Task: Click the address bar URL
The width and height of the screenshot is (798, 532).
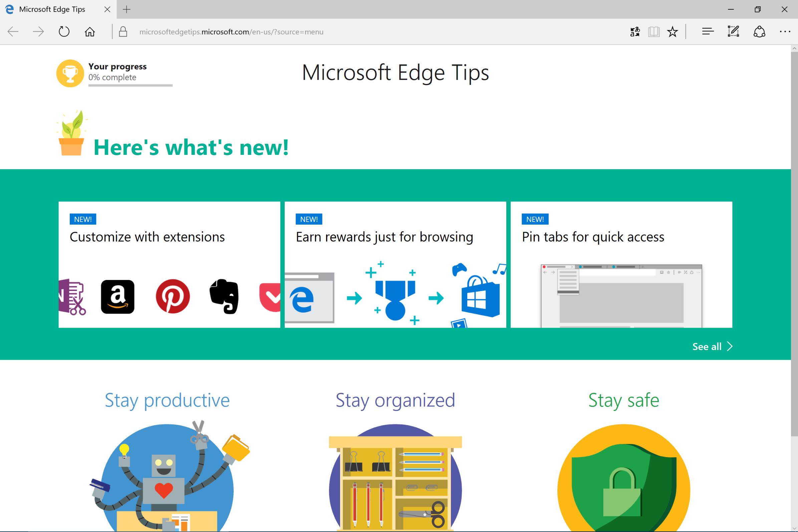Action: [231, 32]
